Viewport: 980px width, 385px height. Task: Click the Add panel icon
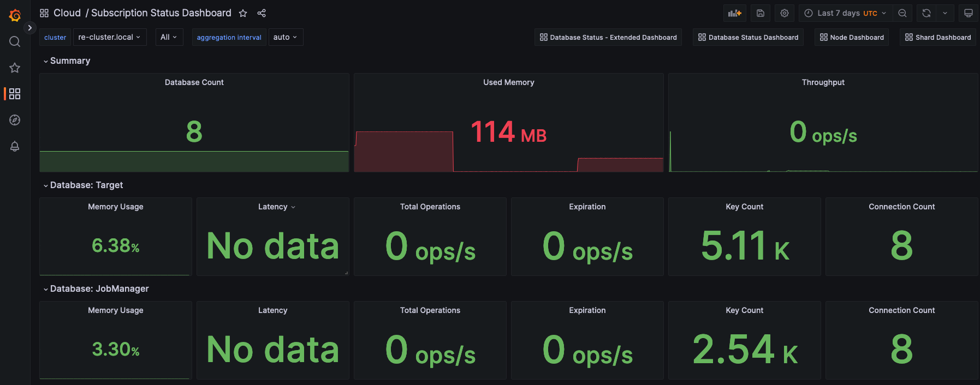[734, 13]
